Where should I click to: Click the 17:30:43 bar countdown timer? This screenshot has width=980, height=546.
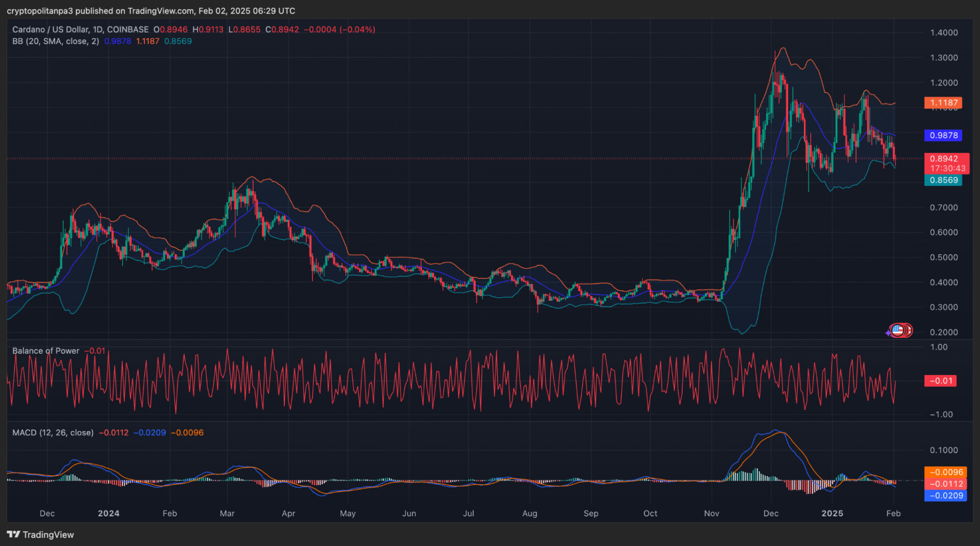(947, 169)
